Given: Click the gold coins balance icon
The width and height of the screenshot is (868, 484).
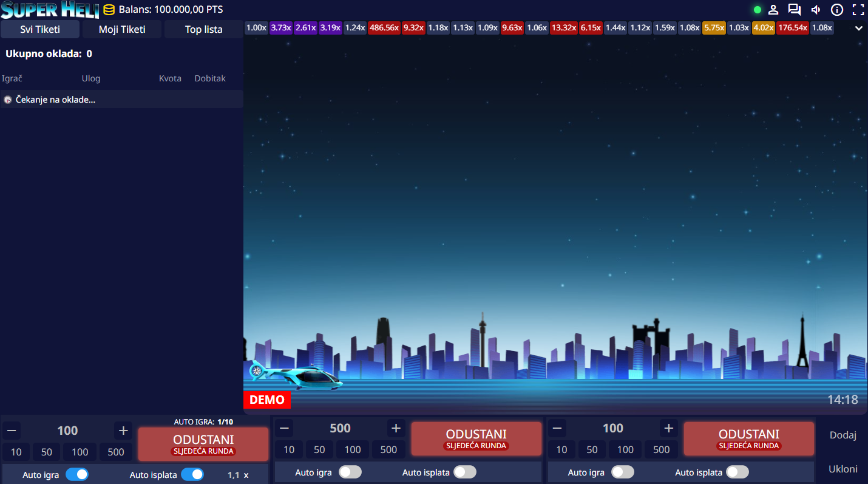Looking at the screenshot, I should click(109, 10).
